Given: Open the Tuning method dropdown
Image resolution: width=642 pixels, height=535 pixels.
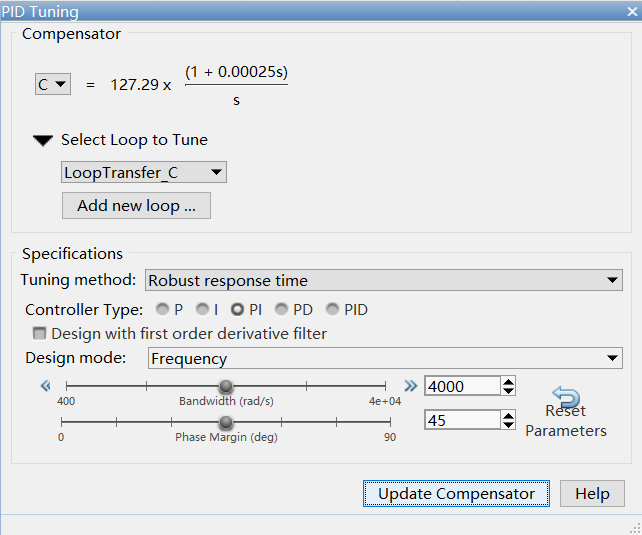Looking at the screenshot, I should point(384,281).
